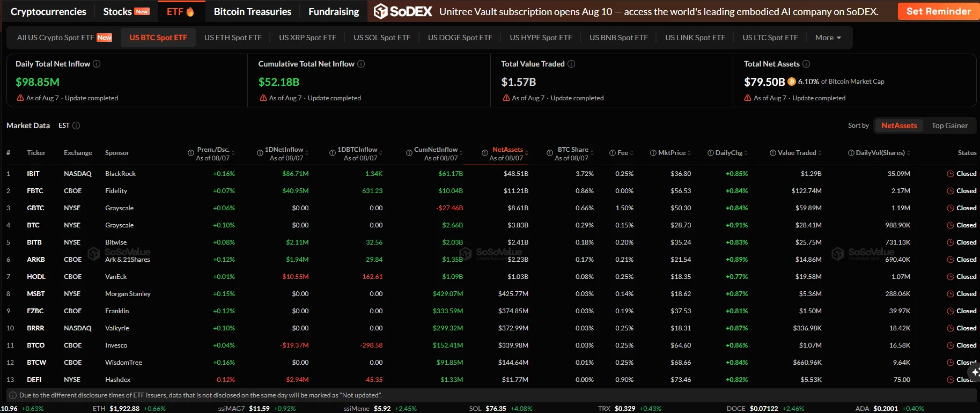Select All US Crypto Spot ETF tab
Screen dimensions: 980x413
[64, 38]
